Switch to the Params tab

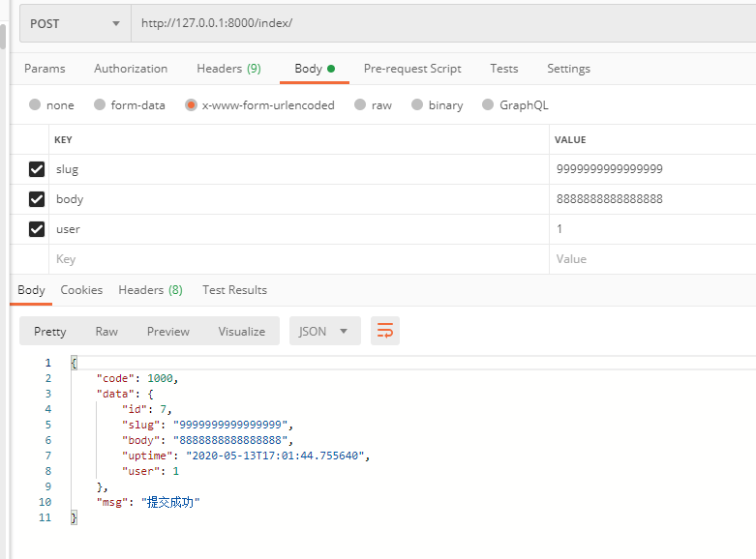(45, 69)
